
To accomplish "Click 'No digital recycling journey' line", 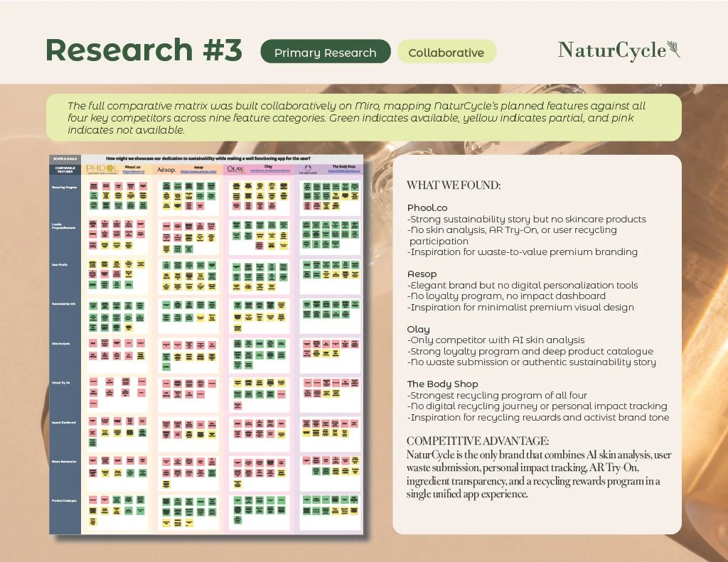I will click(537, 406).
